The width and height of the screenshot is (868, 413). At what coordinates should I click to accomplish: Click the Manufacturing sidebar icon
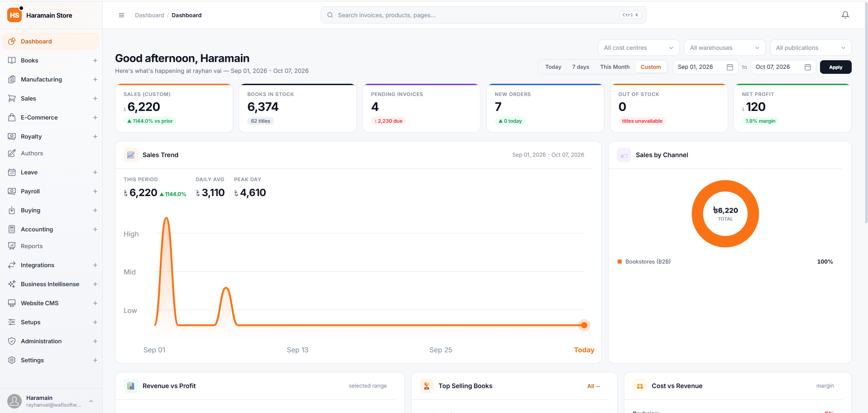tap(12, 79)
